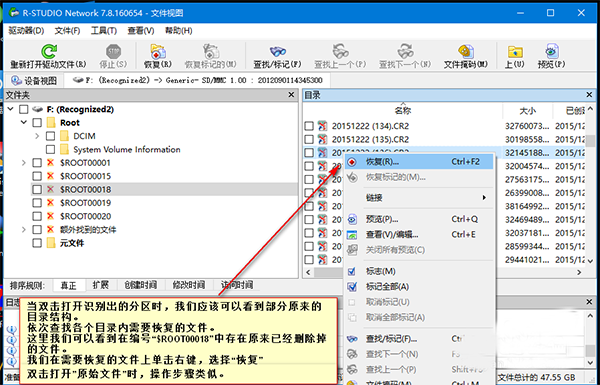Tick the $ROOT00018 checkbox
600x385 pixels.
[37, 189]
